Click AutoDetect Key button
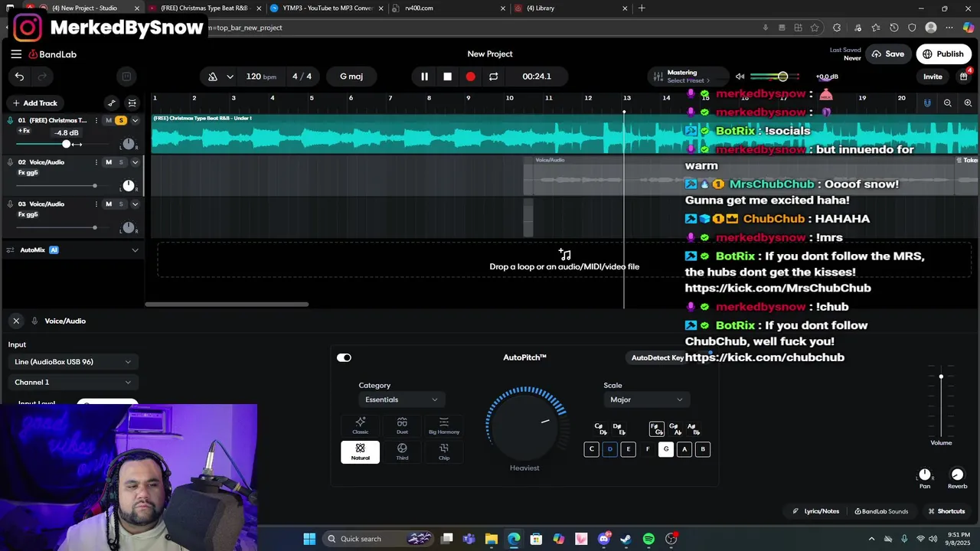The height and width of the screenshot is (551, 980). (657, 358)
